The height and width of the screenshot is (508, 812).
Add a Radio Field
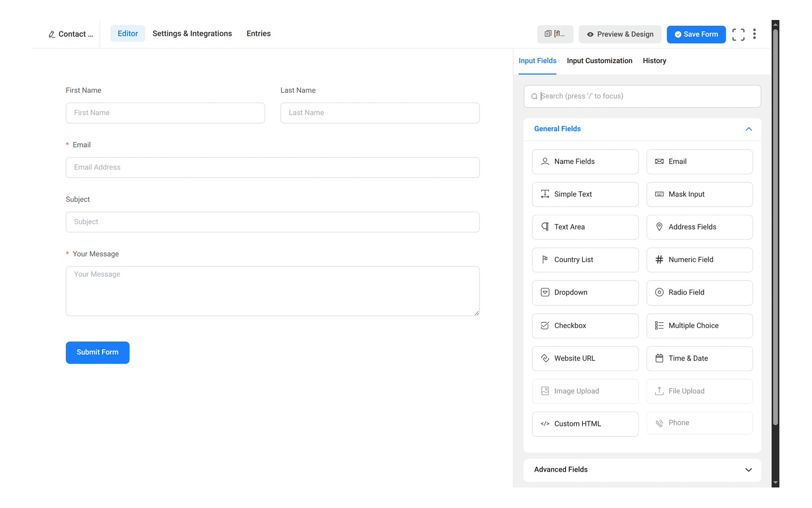699,292
